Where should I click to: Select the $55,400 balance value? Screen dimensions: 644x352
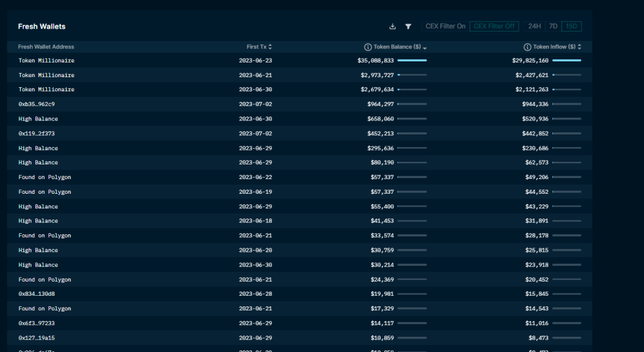[x=382, y=207]
